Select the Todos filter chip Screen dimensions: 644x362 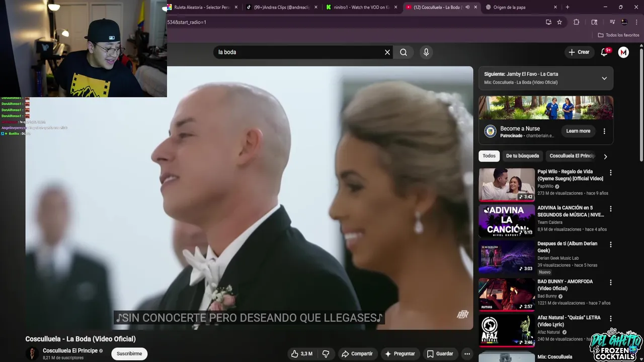(x=489, y=156)
